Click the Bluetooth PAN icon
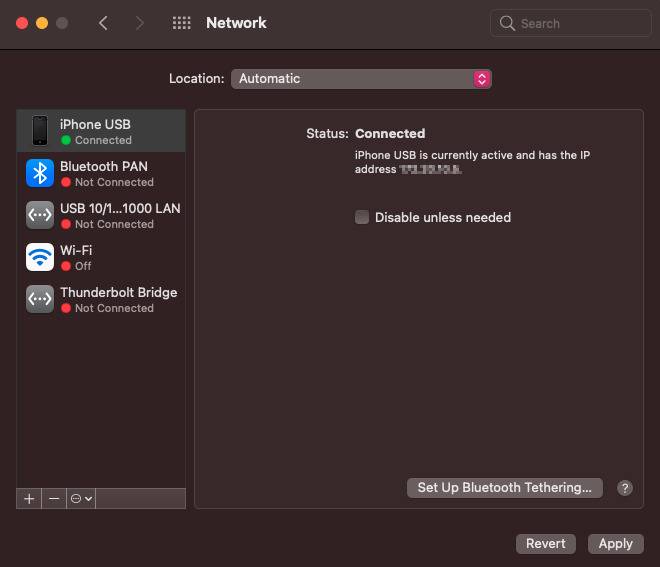660x567 pixels. [x=40, y=173]
